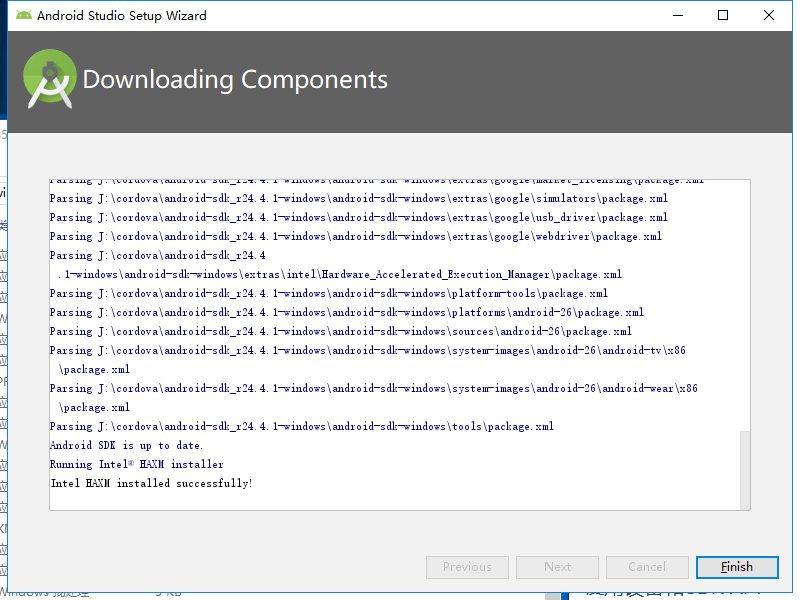Click the 'Downloading Components' heading

235,80
